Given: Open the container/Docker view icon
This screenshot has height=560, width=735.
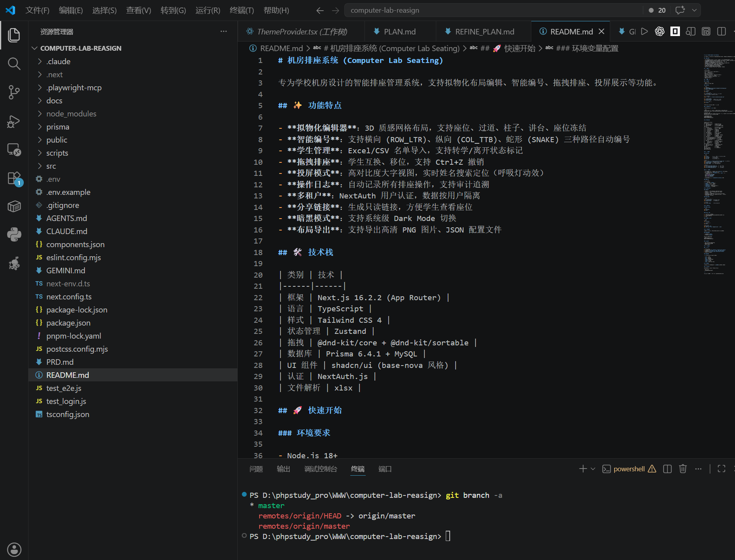Looking at the screenshot, I should pos(14,206).
